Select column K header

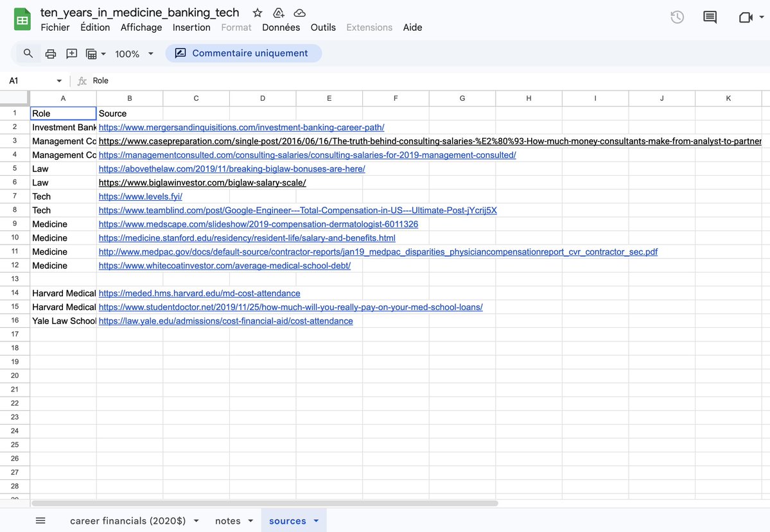click(x=728, y=98)
